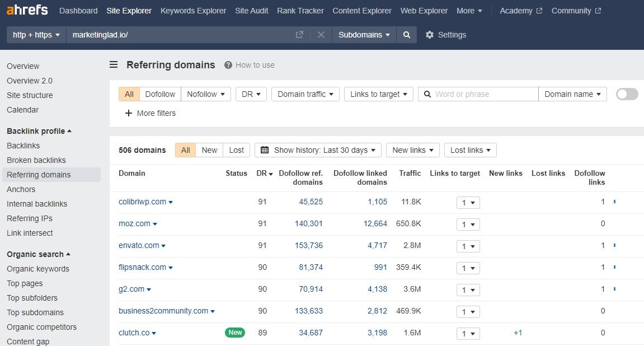Open the Lost links dropdown
644x346 pixels.
tap(470, 150)
